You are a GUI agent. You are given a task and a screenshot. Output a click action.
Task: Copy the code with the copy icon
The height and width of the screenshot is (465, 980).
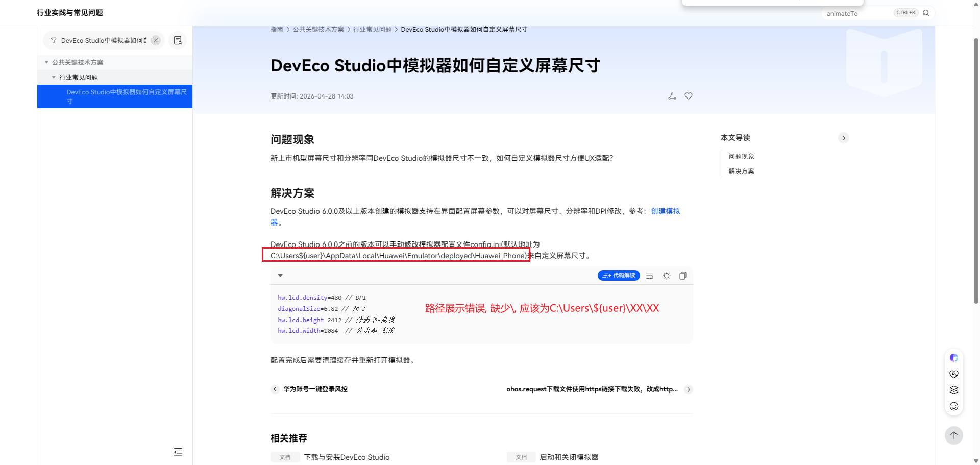[683, 276]
